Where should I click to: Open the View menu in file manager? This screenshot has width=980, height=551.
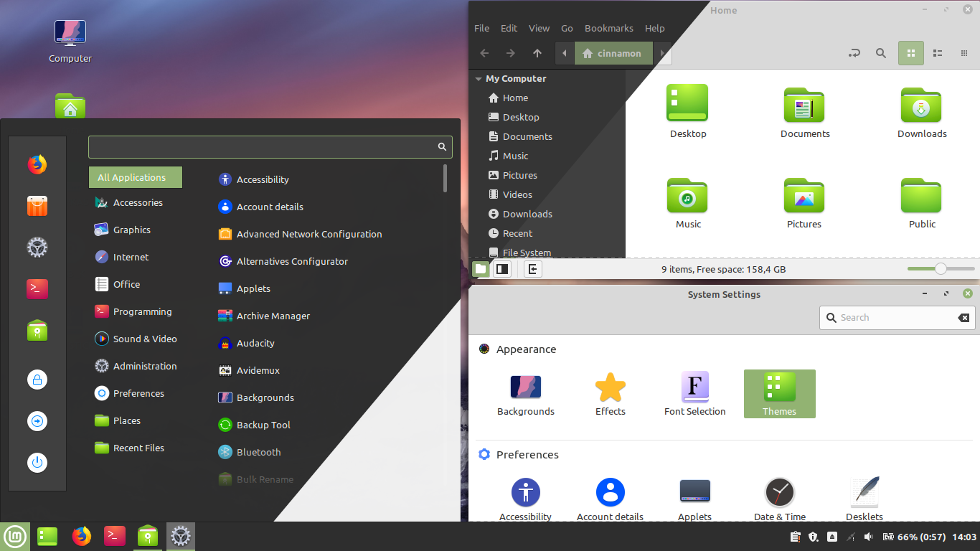click(540, 28)
